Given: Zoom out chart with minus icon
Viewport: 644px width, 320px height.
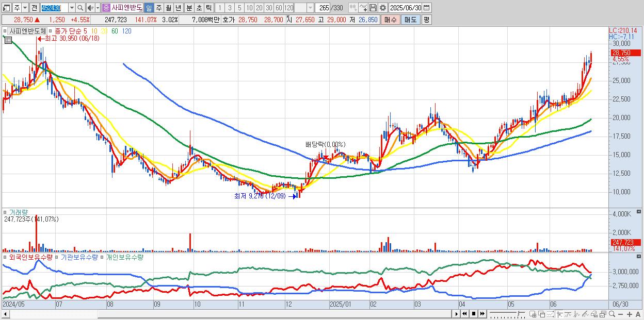Looking at the screenshot, I should point(621,314).
